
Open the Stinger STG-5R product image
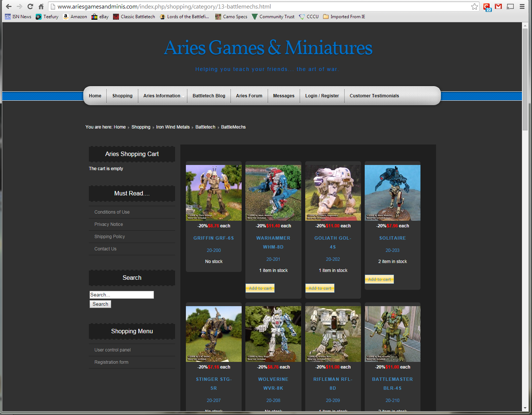pyautogui.click(x=214, y=334)
